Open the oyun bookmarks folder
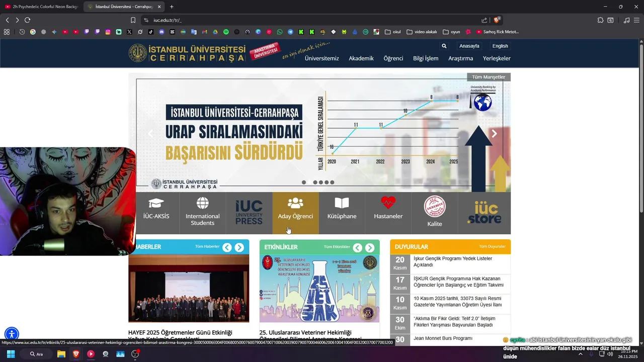 tap(451, 32)
